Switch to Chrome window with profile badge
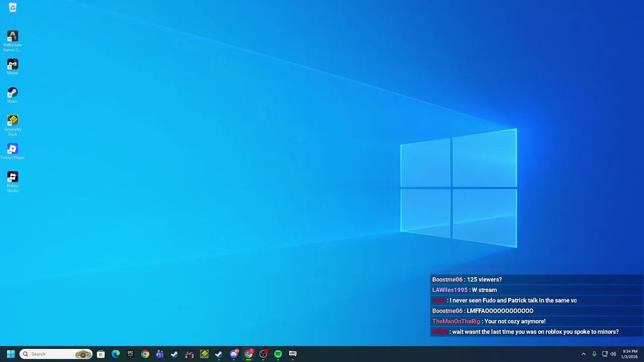Viewport: 644px width, 362px height. 249,354
